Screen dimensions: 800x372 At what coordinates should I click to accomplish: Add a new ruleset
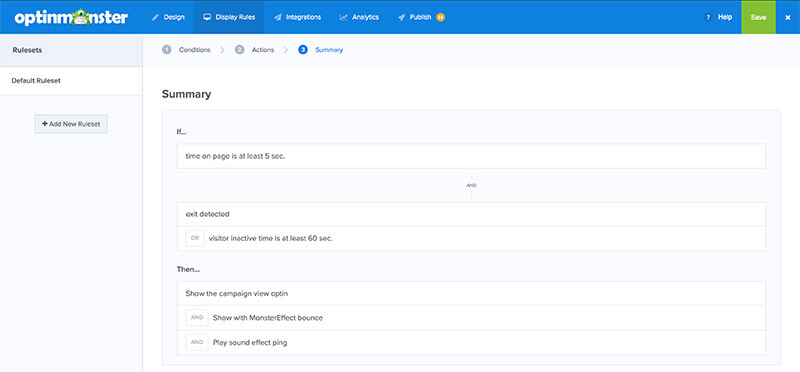71,124
